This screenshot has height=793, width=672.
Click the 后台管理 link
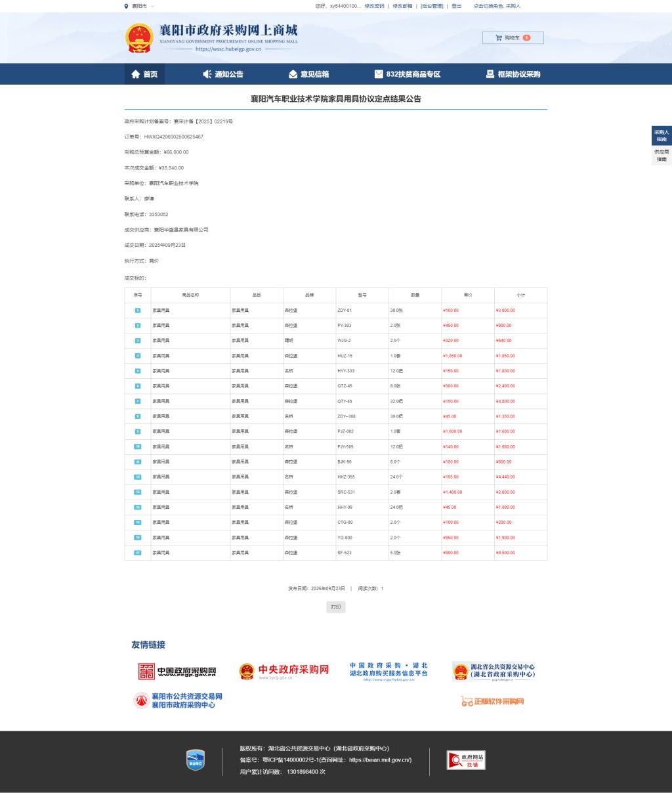pyautogui.click(x=432, y=6)
